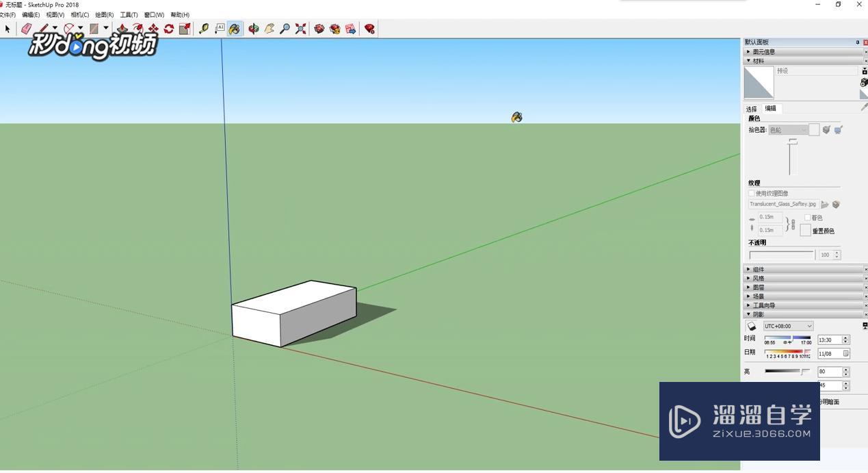Enable the 使用纹理图像 checkbox

pos(752,194)
